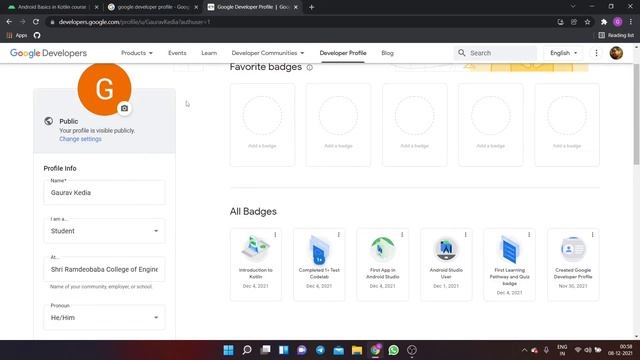Open options menu on First Learning Pathway badge

529,235
